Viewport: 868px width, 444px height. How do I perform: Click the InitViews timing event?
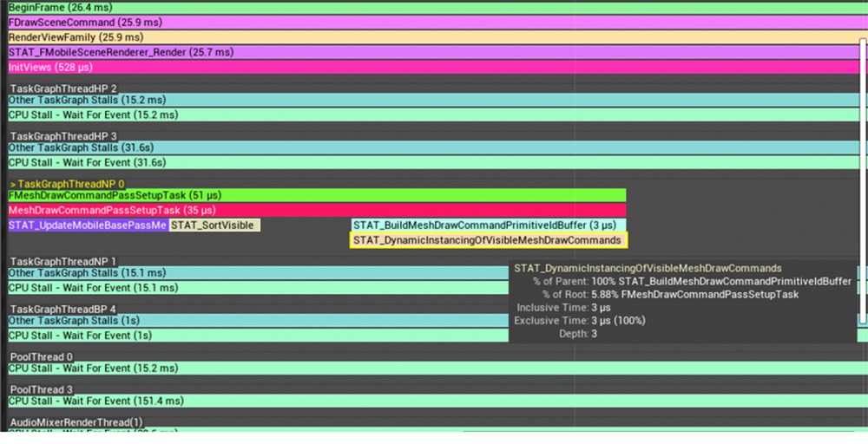(433, 68)
